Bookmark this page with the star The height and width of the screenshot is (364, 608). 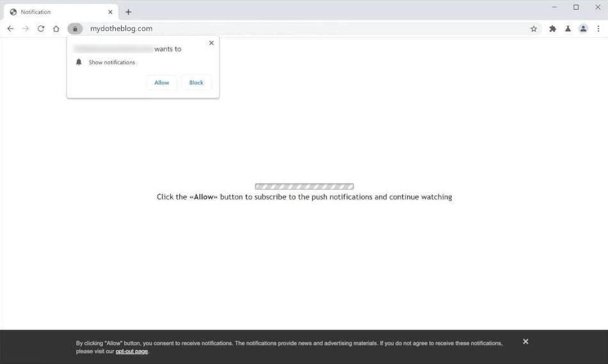[533, 29]
